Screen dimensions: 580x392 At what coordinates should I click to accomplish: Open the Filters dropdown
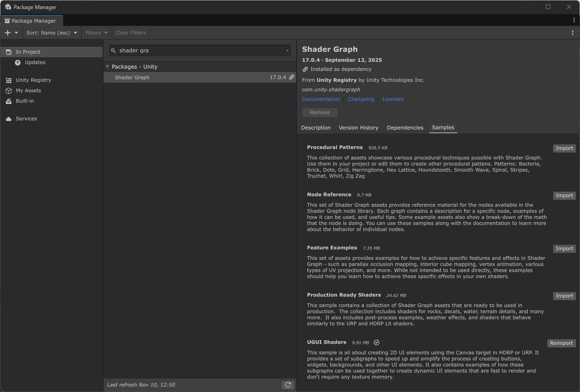coord(96,33)
